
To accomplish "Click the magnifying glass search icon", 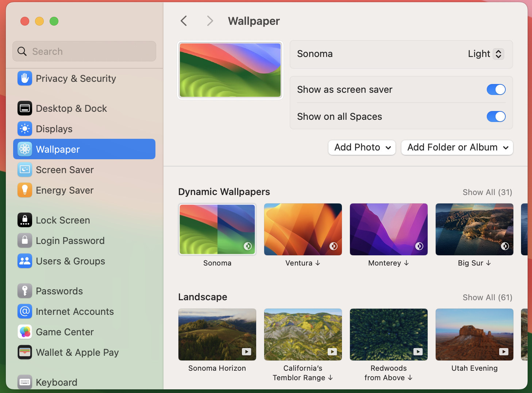I will click(22, 51).
